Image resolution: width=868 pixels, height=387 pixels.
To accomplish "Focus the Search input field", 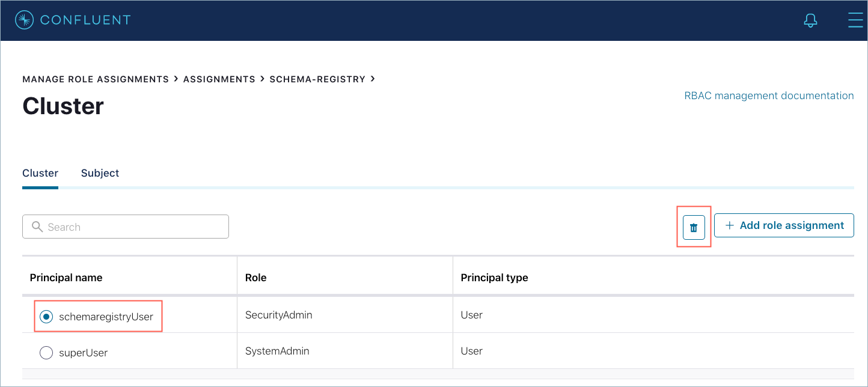I will pyautogui.click(x=132, y=227).
